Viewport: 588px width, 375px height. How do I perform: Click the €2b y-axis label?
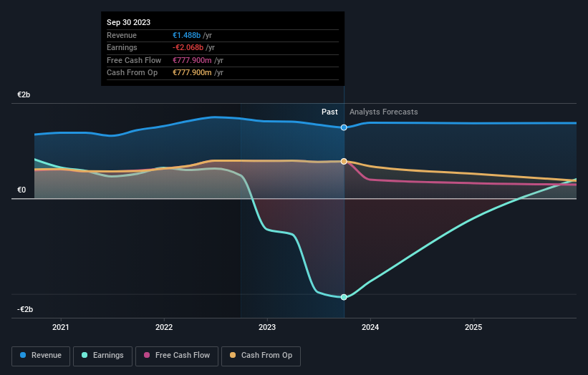coord(24,94)
